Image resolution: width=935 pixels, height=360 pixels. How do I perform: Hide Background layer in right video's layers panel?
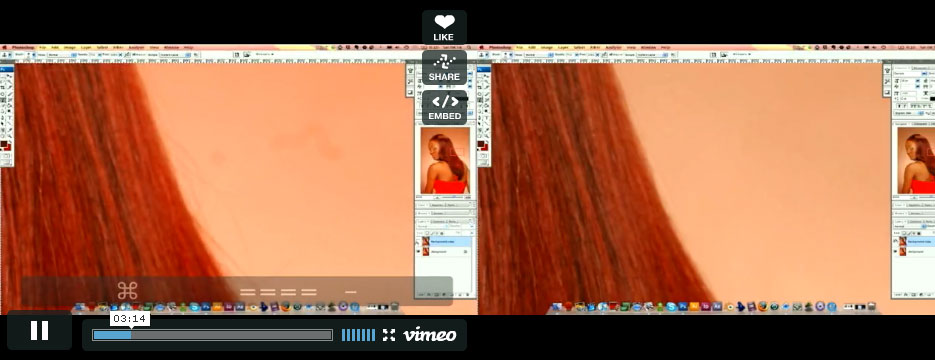[895, 252]
